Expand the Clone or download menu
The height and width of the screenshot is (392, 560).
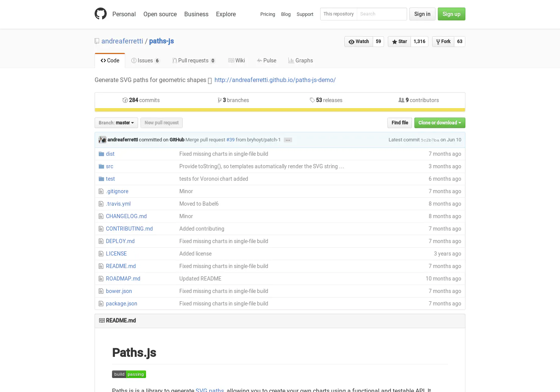[440, 123]
